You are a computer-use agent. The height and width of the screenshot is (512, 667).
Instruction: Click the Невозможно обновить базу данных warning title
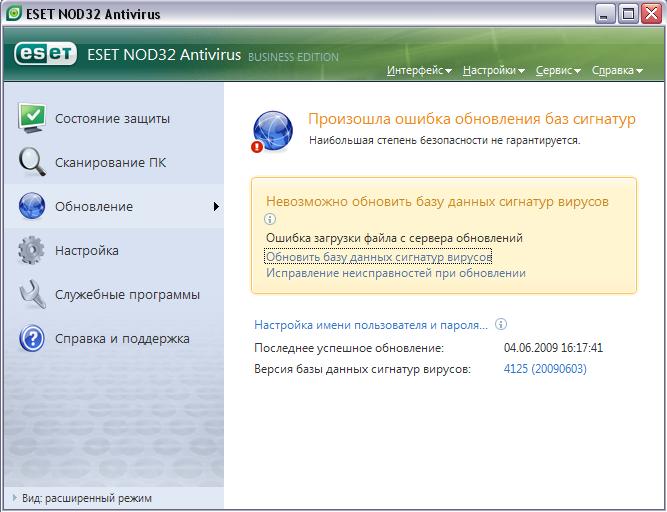[437, 201]
